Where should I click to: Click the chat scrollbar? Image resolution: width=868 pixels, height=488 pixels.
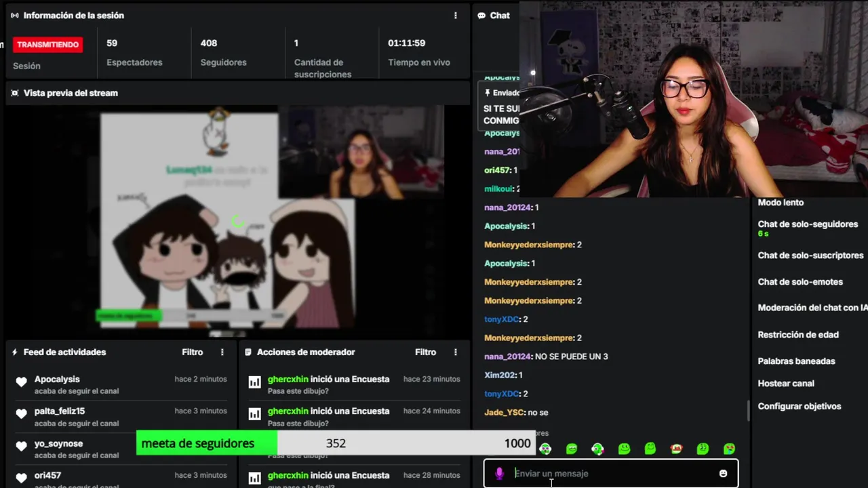pos(749,410)
